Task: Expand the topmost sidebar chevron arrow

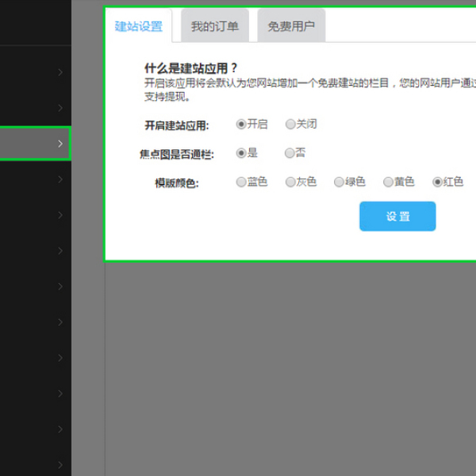Action: tap(60, 72)
